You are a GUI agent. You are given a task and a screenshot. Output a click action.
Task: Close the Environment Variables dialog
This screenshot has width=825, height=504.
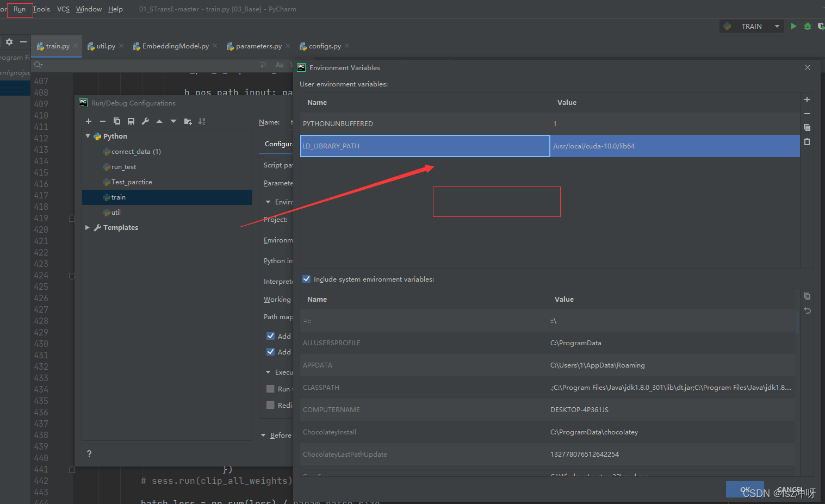coord(808,67)
